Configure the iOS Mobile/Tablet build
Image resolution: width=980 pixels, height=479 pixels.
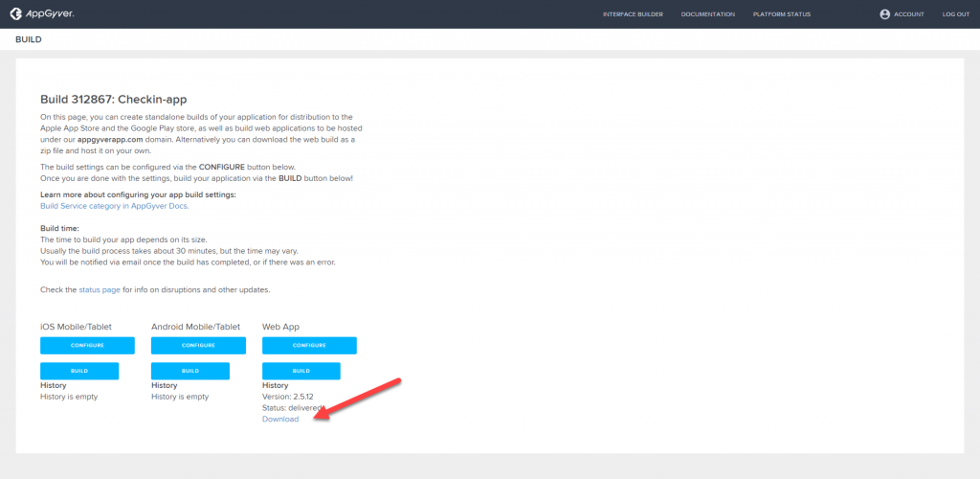[87, 345]
